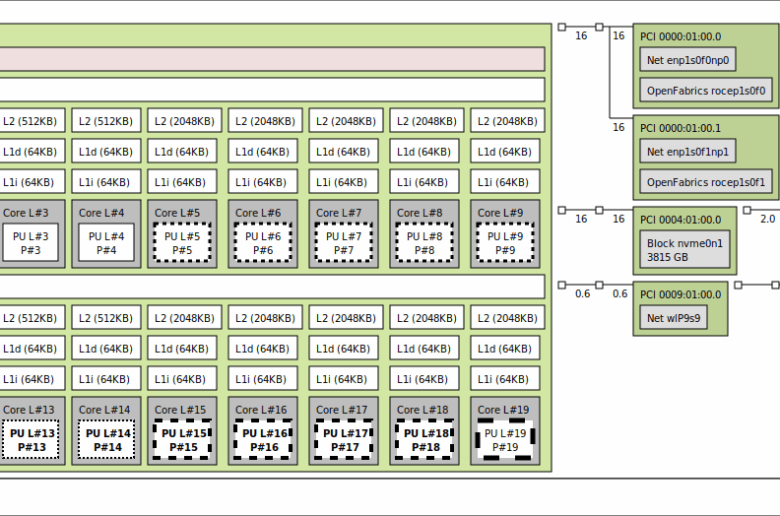The image size is (780, 516).
Task: Select the PCI 0004:01:00.0 label
Action: click(x=680, y=219)
